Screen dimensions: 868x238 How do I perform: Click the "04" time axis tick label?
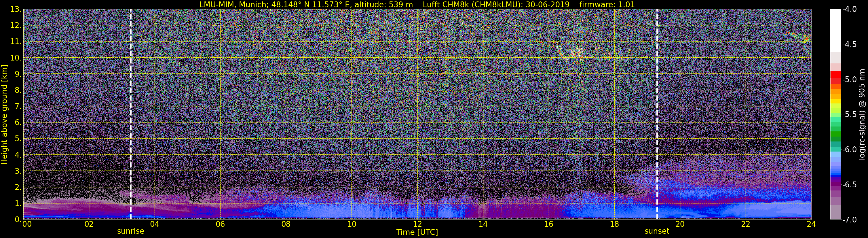click(x=154, y=224)
